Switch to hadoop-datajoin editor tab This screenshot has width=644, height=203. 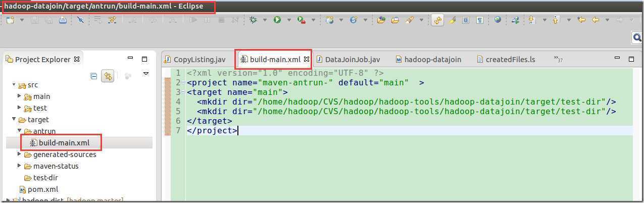(x=433, y=60)
